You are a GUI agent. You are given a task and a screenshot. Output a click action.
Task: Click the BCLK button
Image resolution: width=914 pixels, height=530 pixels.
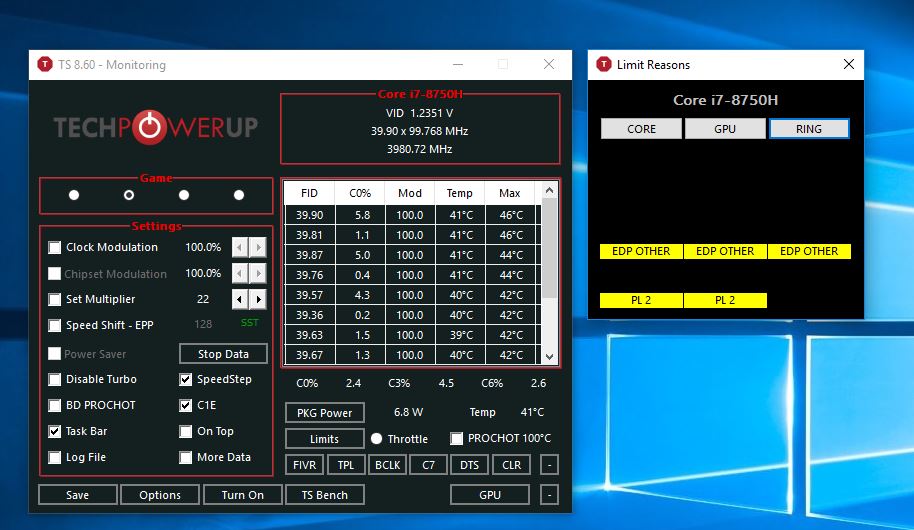[388, 465]
